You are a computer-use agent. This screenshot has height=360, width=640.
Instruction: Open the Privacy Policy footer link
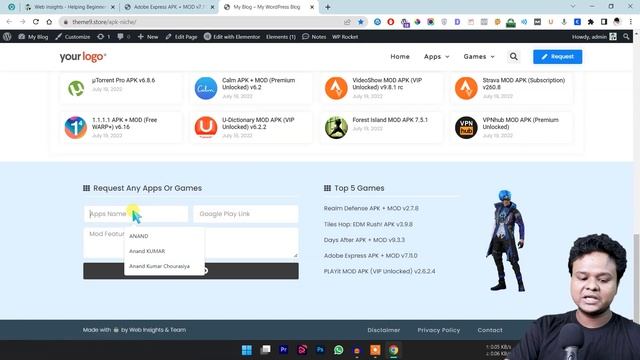pos(439,330)
